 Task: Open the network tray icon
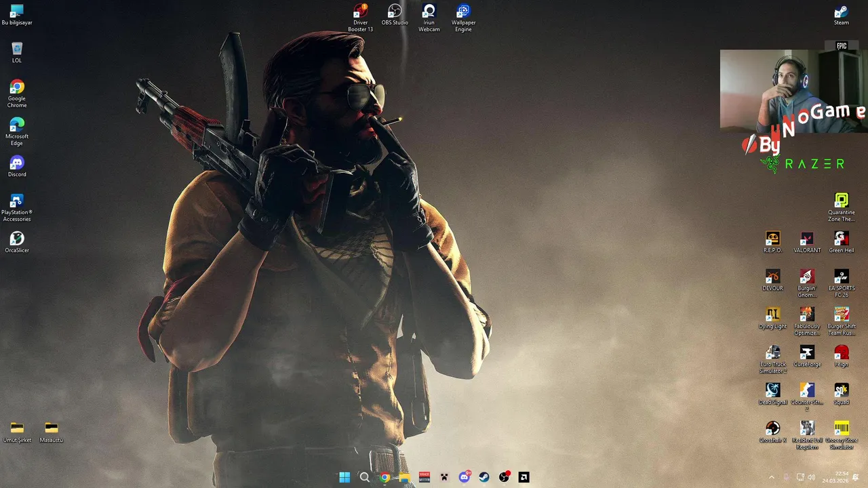click(x=800, y=477)
